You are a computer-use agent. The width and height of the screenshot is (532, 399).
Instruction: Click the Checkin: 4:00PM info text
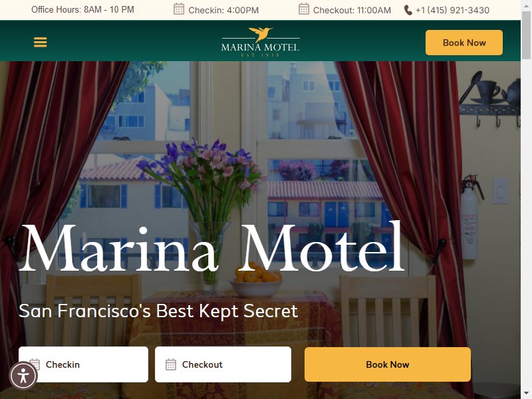point(223,10)
